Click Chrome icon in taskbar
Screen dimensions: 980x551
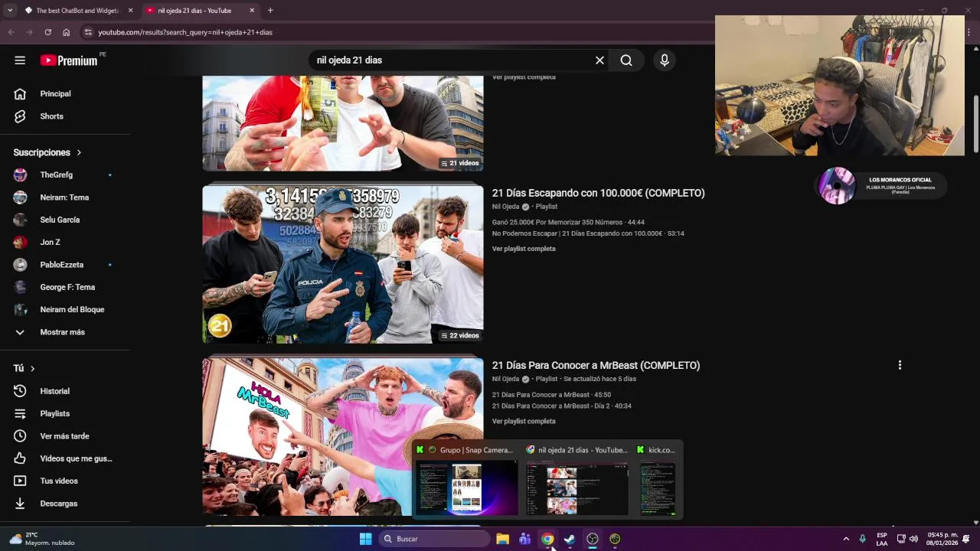click(x=547, y=539)
